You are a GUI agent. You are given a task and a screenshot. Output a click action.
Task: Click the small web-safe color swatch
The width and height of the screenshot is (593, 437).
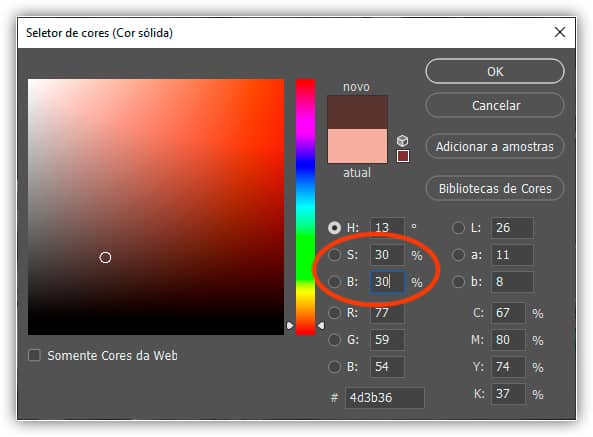pyautogui.click(x=403, y=156)
